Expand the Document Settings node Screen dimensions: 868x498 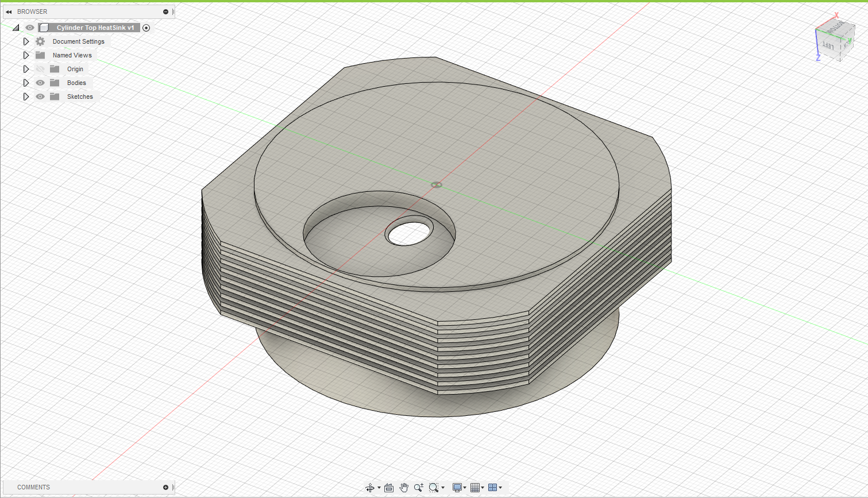pos(26,41)
